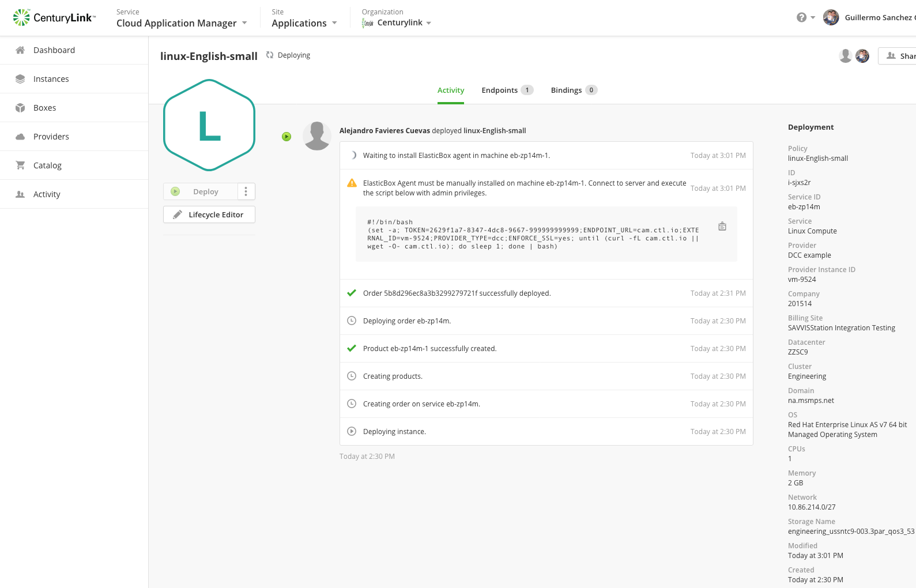Go to Dashboard in sidebar

74,50
